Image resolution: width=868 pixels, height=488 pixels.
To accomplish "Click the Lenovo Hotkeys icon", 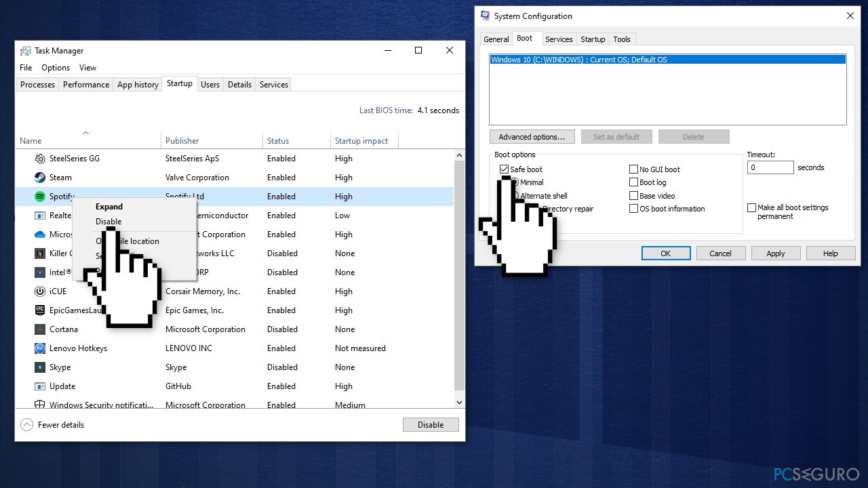I will [39, 348].
